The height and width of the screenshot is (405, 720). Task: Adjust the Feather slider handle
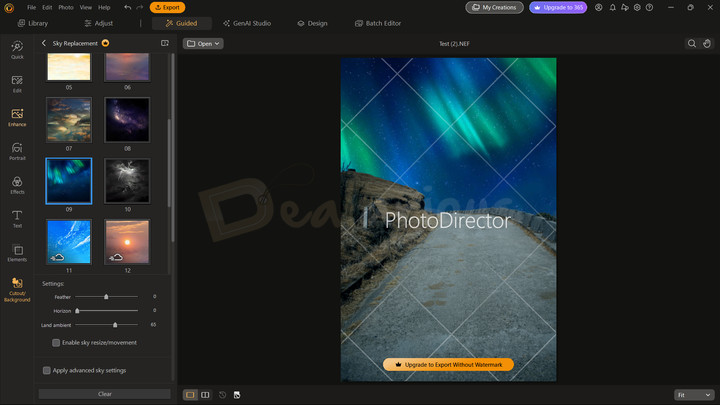[x=106, y=297]
